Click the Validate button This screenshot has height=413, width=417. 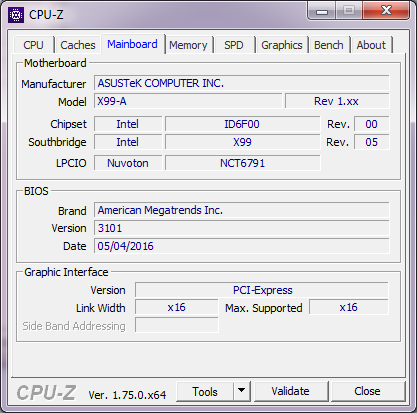coord(290,391)
